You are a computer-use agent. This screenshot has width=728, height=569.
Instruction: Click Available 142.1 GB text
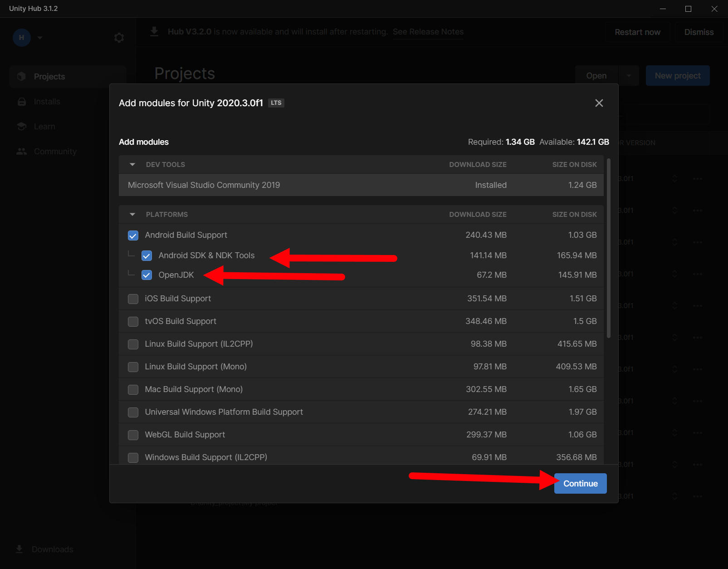[574, 142]
